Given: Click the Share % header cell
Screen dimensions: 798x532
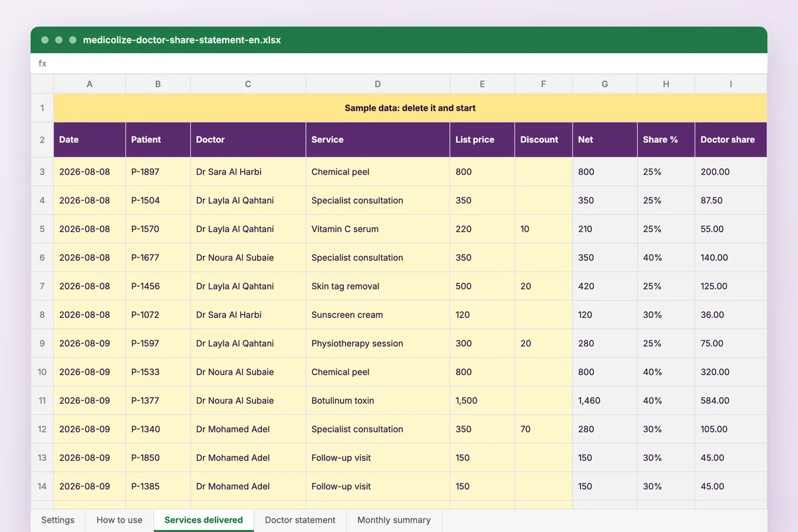Looking at the screenshot, I should point(666,140).
